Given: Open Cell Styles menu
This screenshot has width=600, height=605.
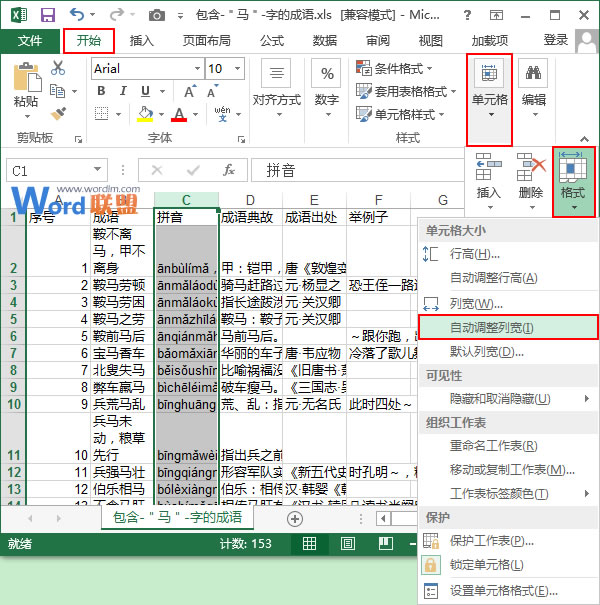Looking at the screenshot, I should [400, 115].
